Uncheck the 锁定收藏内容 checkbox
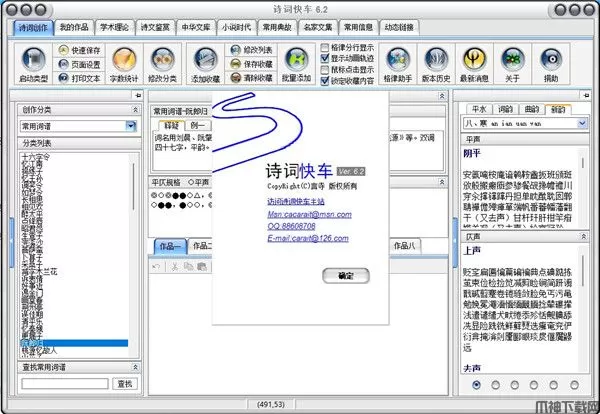The height and width of the screenshot is (414, 600). [x=324, y=81]
